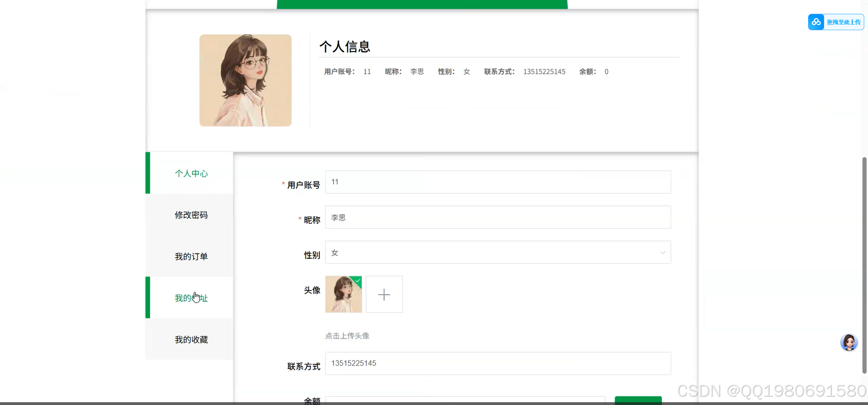Viewport: 868px width, 405px height.
Task: Click 点击上传头像 to upload an avatar
Action: (347, 335)
